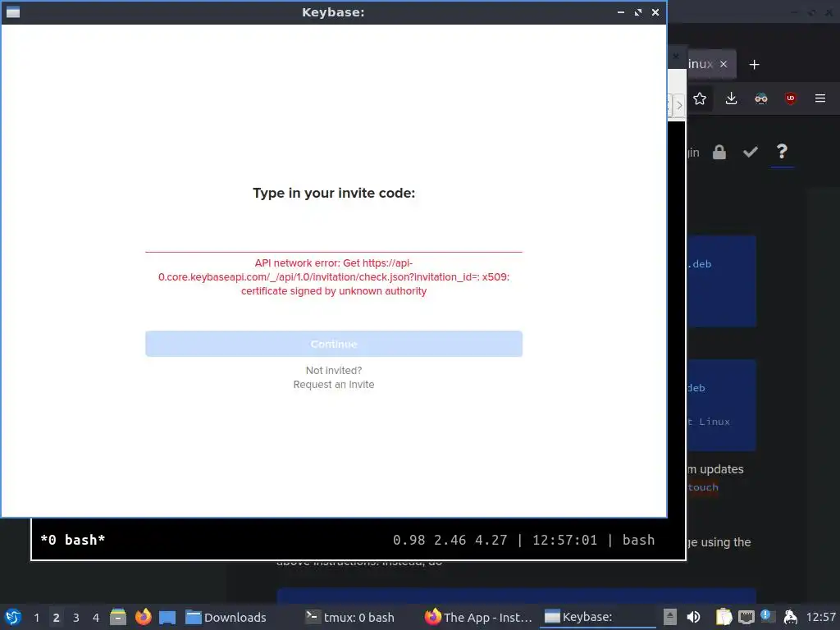Viewport: 840px width, 630px height.
Task: Click the removable media eject tray icon
Action: click(669, 617)
